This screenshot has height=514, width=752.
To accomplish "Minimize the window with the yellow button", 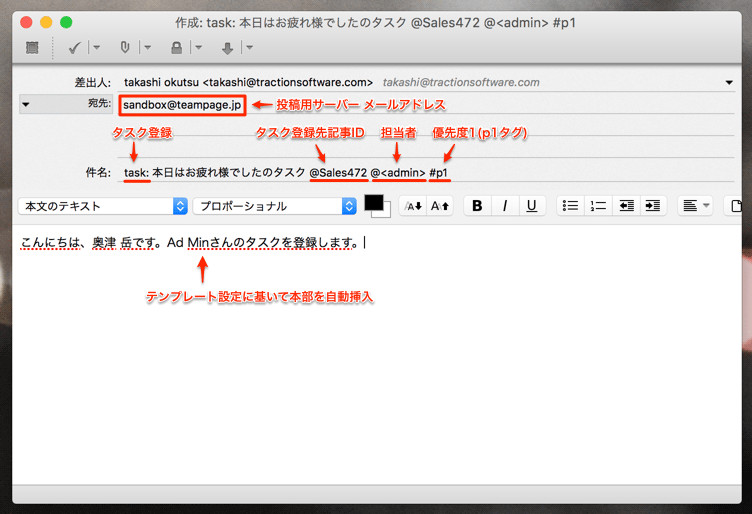I will 46,23.
